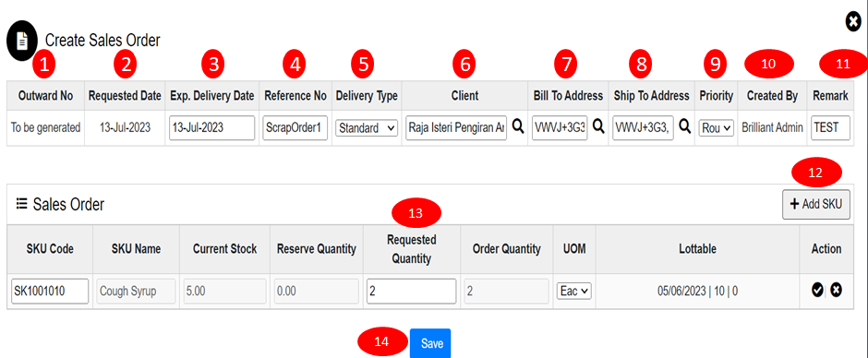Image resolution: width=868 pixels, height=358 pixels.
Task: Click the Create Sales Order document icon
Action: [21, 41]
